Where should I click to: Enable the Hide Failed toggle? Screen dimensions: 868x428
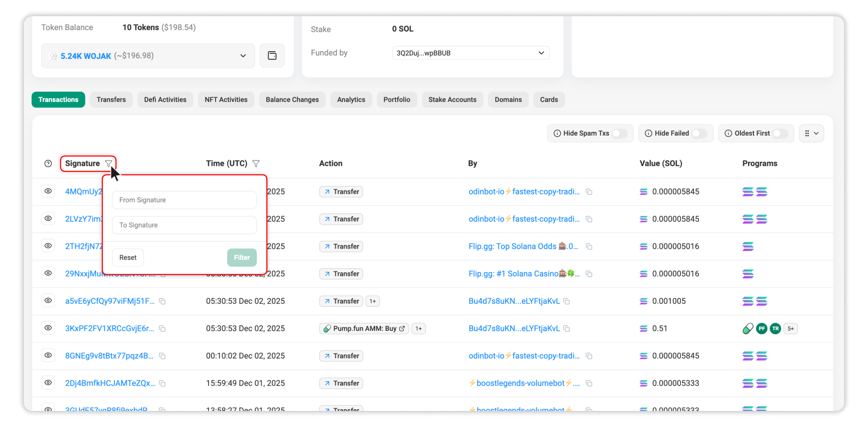click(698, 133)
